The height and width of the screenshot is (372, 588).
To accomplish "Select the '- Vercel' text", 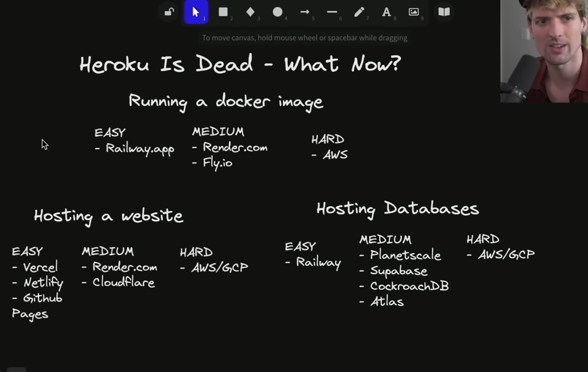I will pyautogui.click(x=35, y=267).
